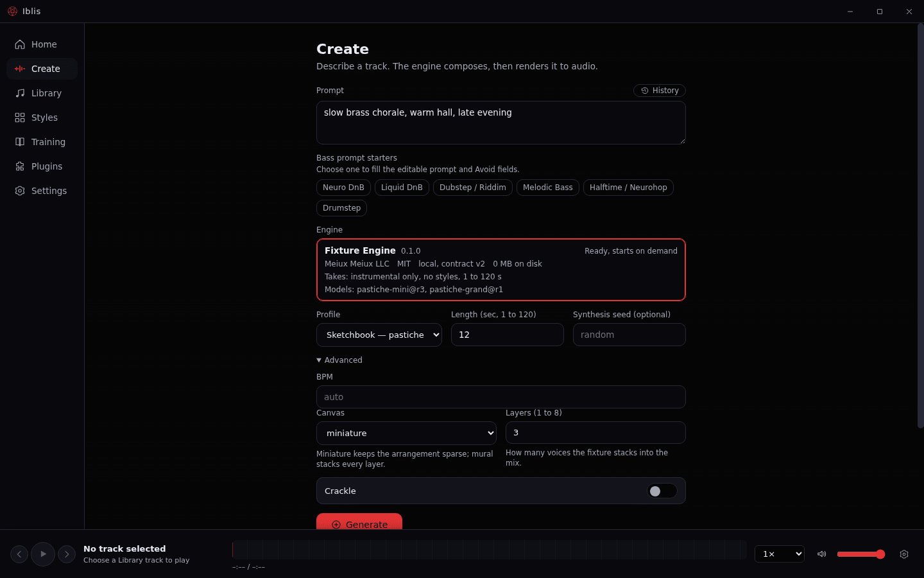
Task: Click the Iblis app logo icon
Action: 12,12
